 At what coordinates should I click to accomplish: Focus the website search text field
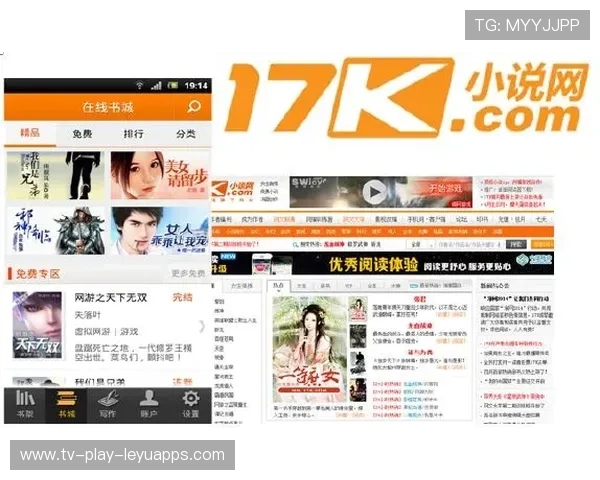[470, 244]
